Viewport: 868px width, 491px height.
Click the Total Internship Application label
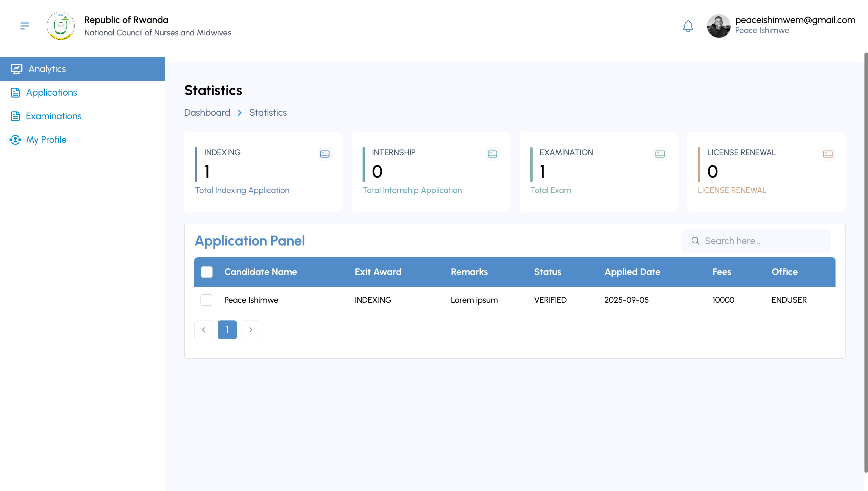click(412, 190)
